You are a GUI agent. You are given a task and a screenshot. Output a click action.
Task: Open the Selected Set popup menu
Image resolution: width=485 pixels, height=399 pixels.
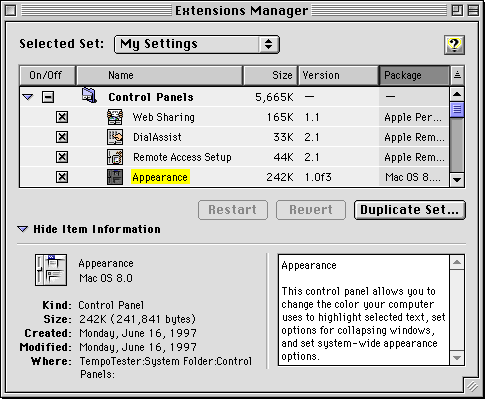[197, 44]
